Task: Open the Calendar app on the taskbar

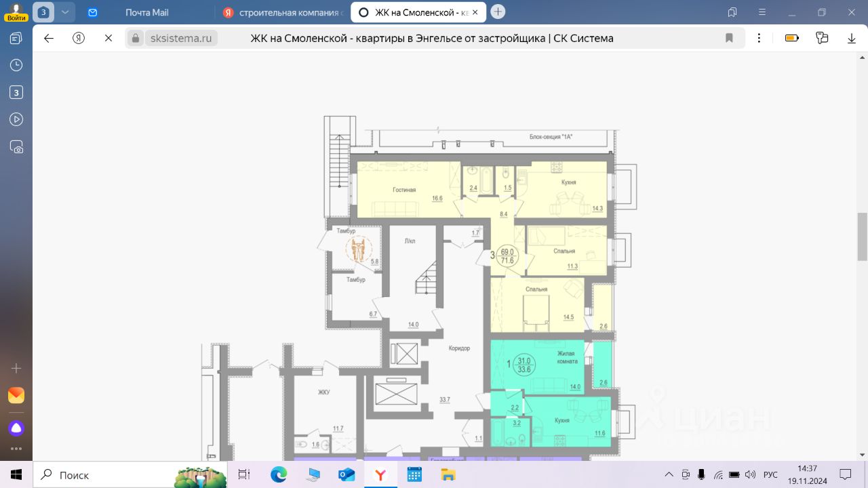Action: point(414,474)
